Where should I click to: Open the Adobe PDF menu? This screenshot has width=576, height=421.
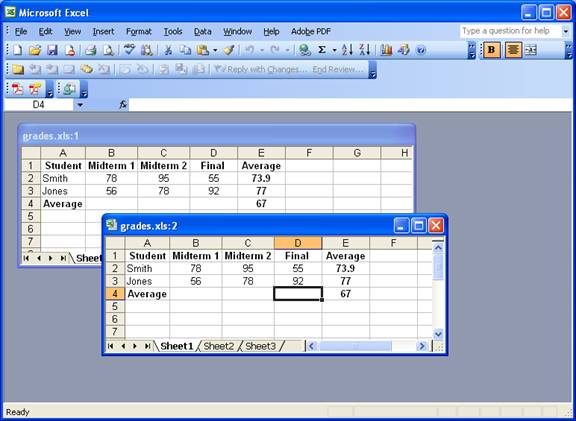311,32
